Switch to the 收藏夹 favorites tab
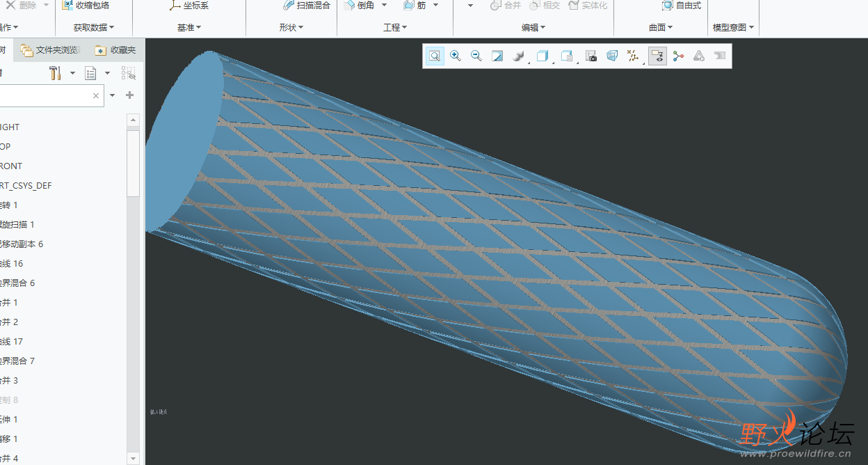Screen dimensions: 868x465 tap(116, 50)
